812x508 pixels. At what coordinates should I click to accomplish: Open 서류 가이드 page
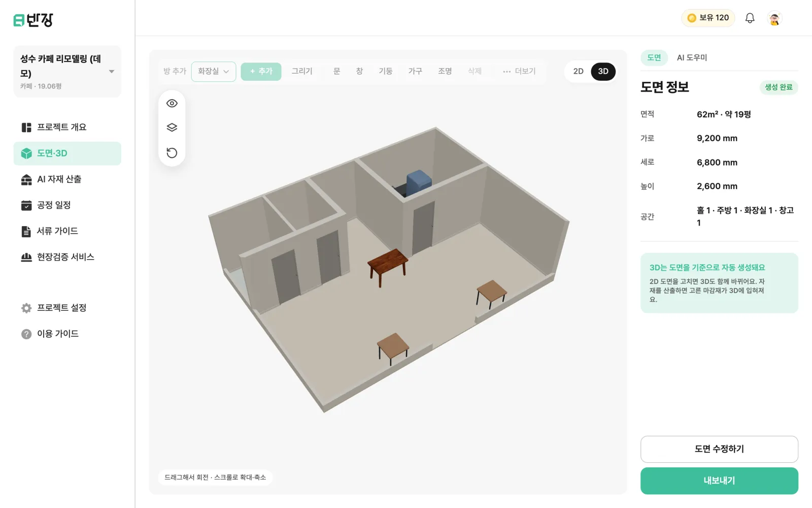tap(67, 231)
